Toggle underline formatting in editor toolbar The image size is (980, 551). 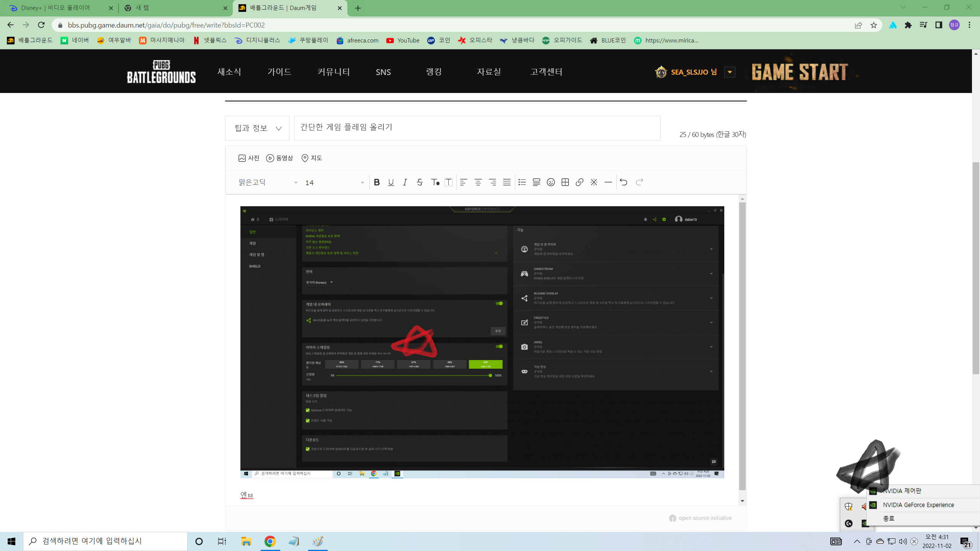391,182
